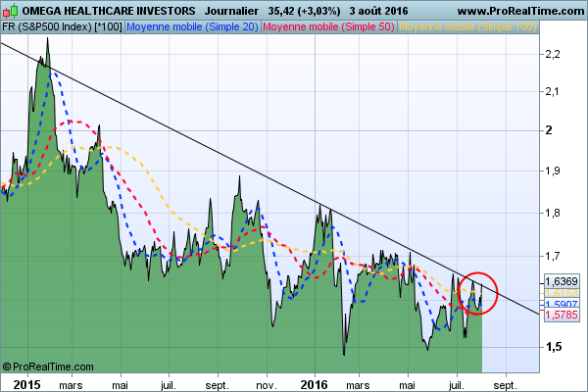
Task: Click the 1,5 y-axis label
Action: [x=554, y=347]
